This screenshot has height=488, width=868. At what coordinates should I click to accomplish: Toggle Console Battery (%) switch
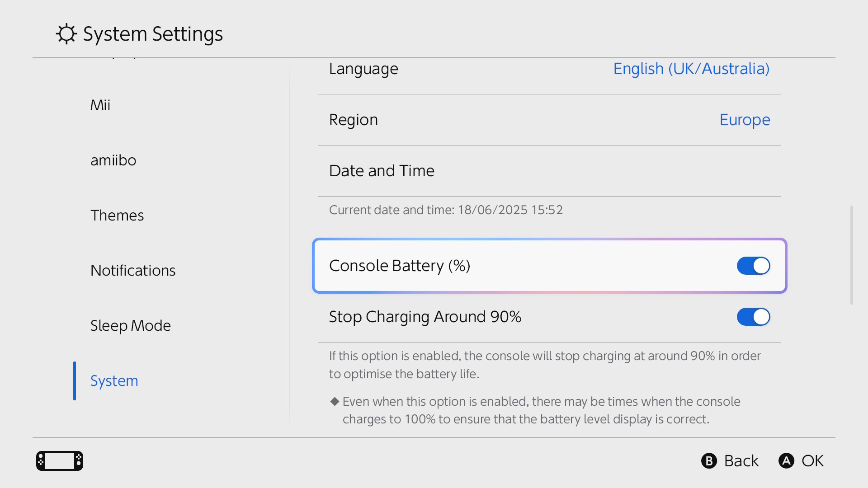coord(753,266)
